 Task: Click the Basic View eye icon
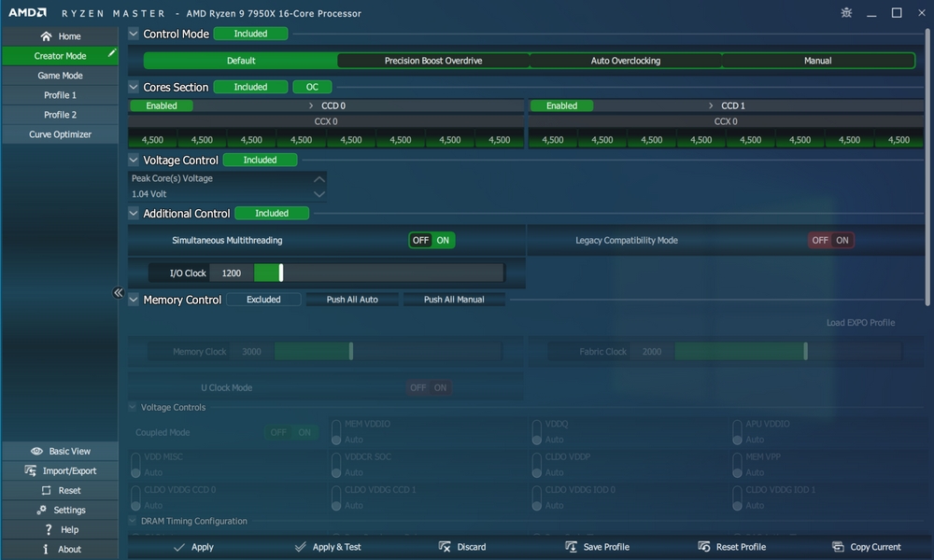tap(37, 451)
